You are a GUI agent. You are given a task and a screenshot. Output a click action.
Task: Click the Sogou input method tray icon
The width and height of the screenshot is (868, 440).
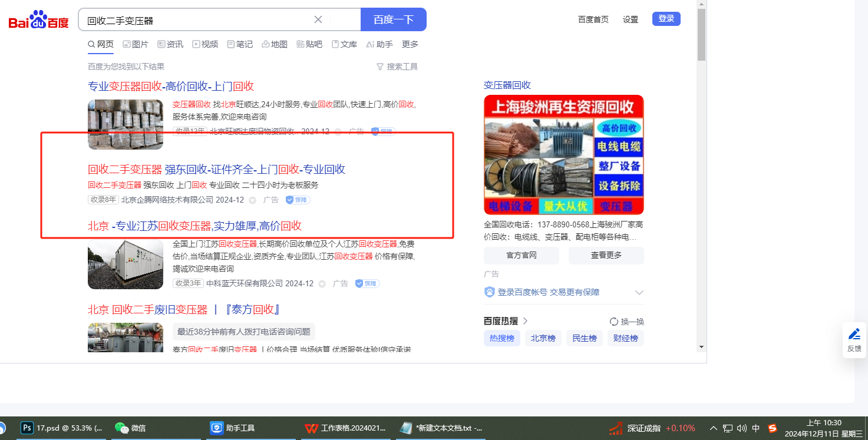point(773,428)
